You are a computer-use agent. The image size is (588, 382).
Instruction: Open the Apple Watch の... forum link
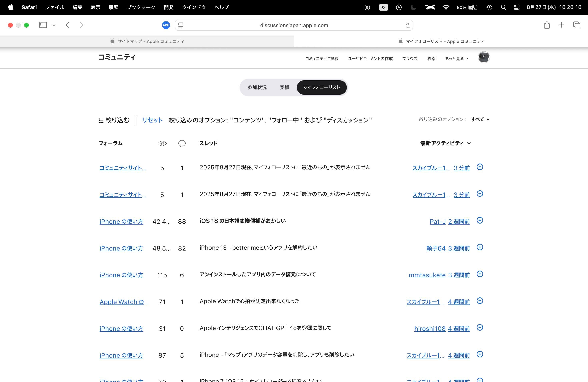(124, 302)
